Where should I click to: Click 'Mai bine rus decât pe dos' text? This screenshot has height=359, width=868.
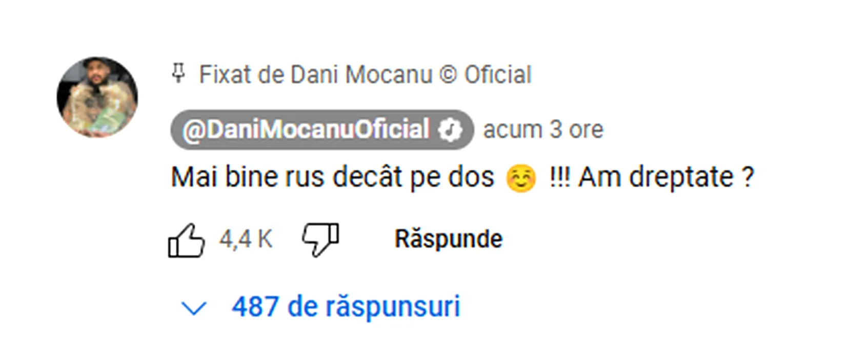point(332,178)
